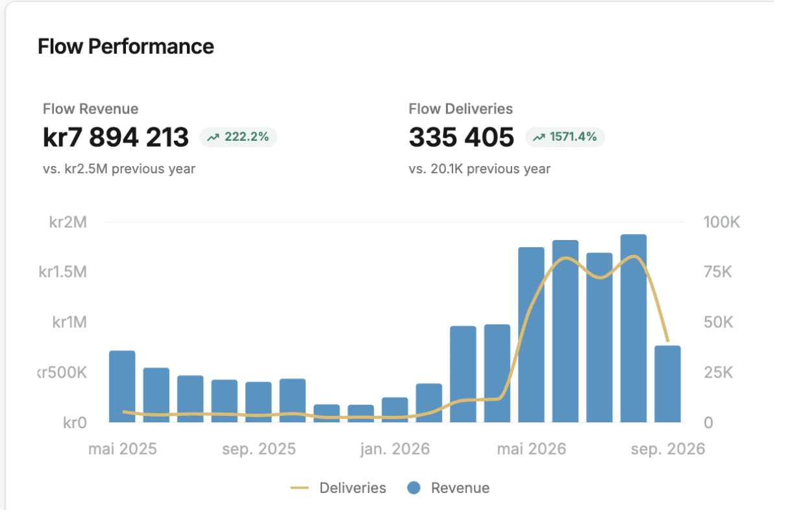This screenshot has height=532, width=801.
Task: Select the Flow Performance heading
Action: 126,47
